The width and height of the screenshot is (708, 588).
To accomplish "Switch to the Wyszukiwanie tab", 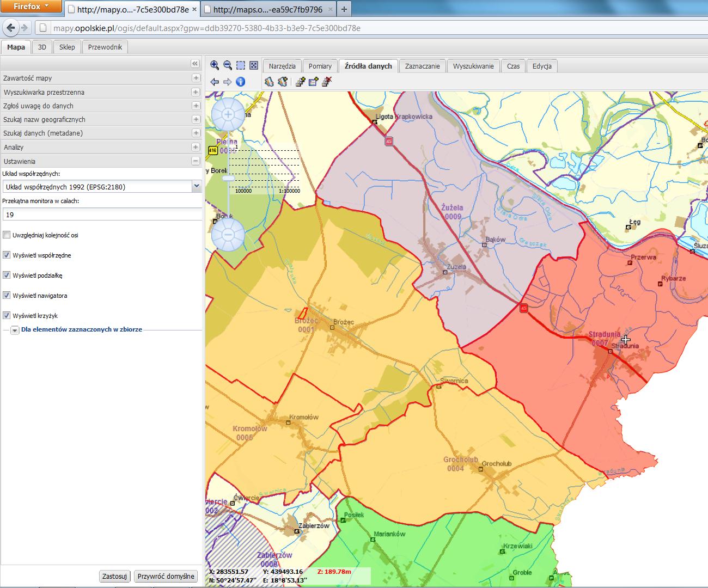I will click(x=473, y=66).
